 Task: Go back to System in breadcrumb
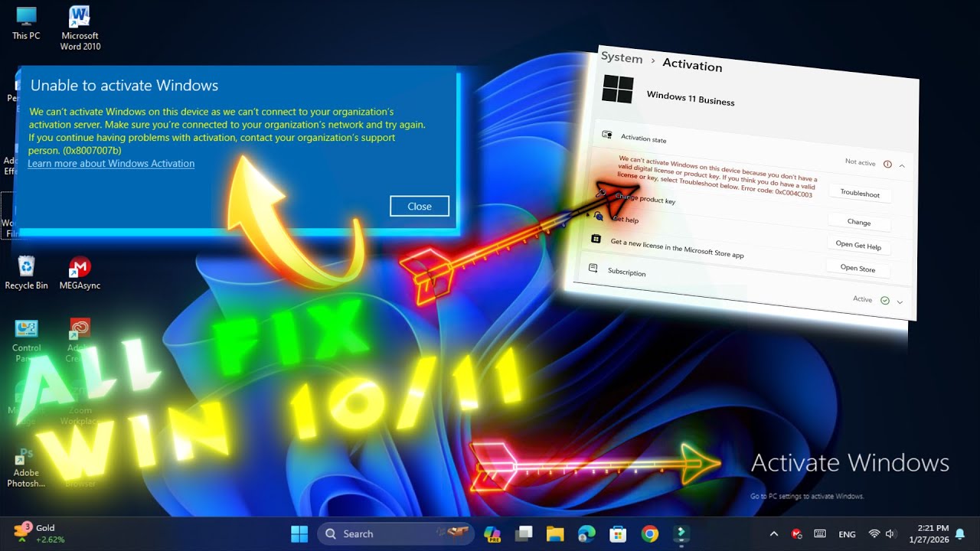[x=622, y=57]
